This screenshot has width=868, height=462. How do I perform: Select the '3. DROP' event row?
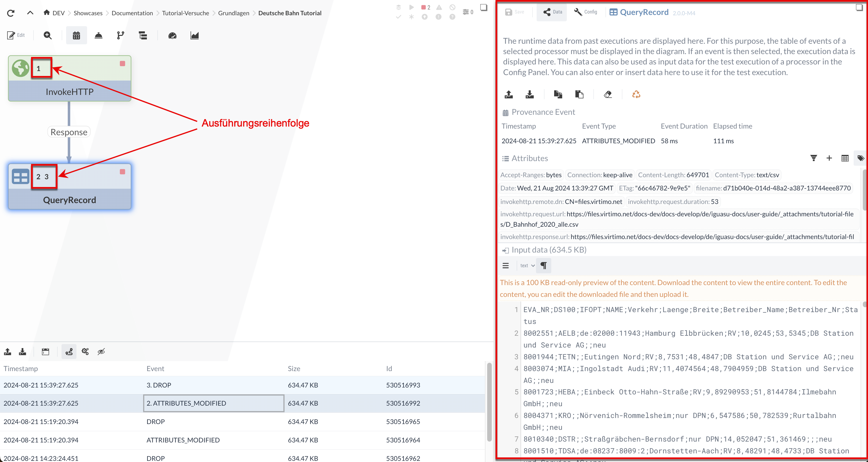click(243, 385)
